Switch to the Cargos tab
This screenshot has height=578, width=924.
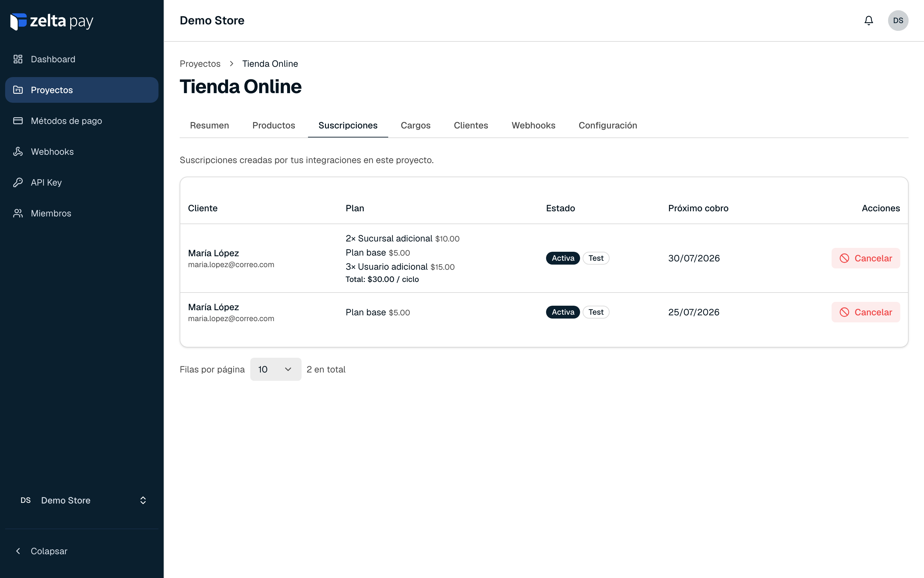(415, 125)
